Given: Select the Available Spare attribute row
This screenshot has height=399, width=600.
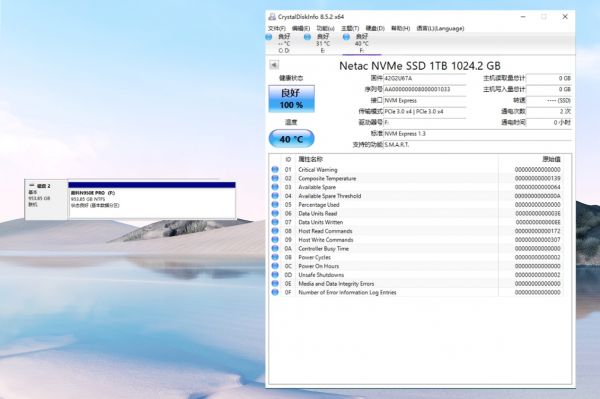Looking at the screenshot, I should (416, 187).
